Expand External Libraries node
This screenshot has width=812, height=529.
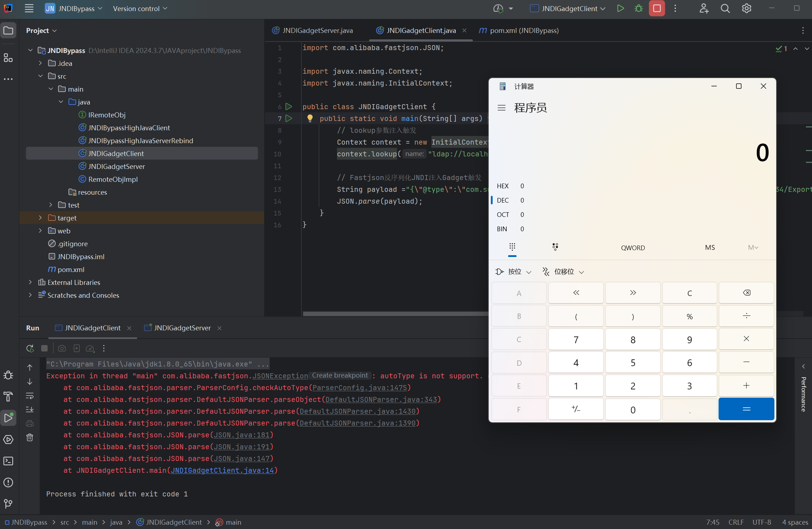30,282
